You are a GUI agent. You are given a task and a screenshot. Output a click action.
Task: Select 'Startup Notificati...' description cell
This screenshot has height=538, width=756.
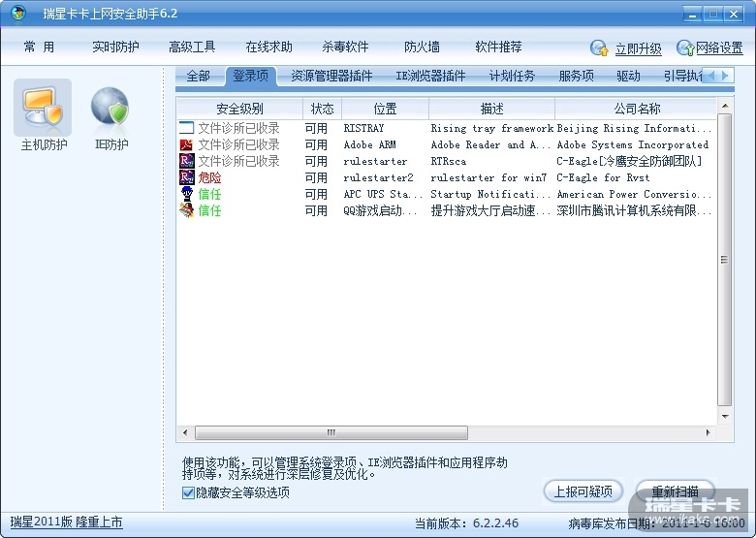[x=490, y=194]
